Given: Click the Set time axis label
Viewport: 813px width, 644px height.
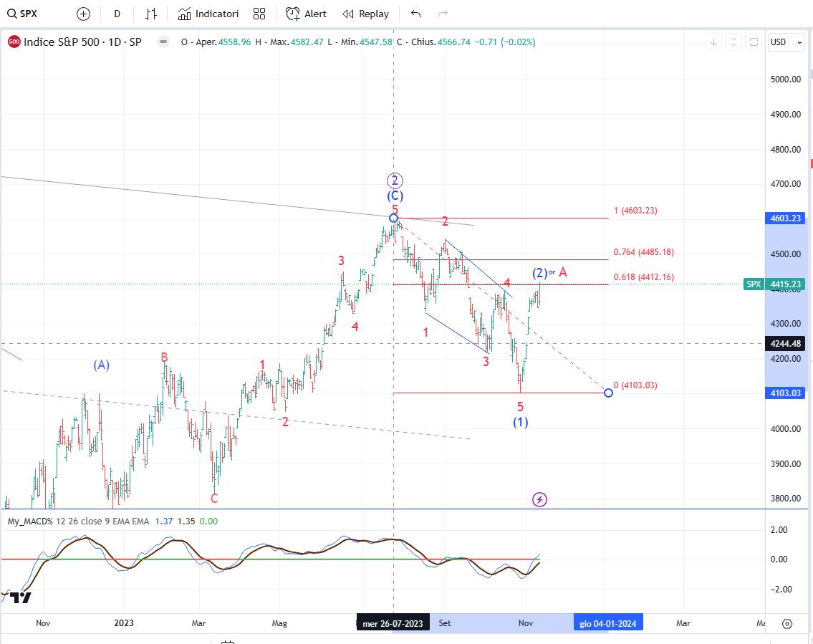Looking at the screenshot, I should (445, 623).
